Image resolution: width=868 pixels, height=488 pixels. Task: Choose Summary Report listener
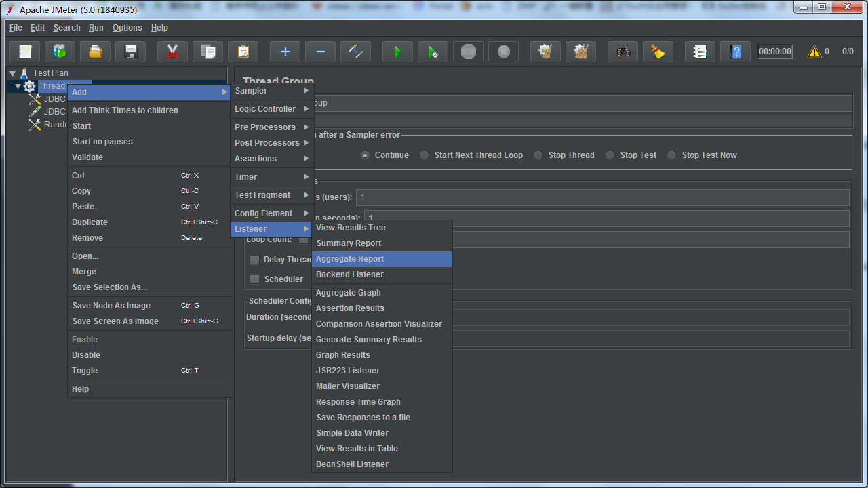tap(382, 243)
